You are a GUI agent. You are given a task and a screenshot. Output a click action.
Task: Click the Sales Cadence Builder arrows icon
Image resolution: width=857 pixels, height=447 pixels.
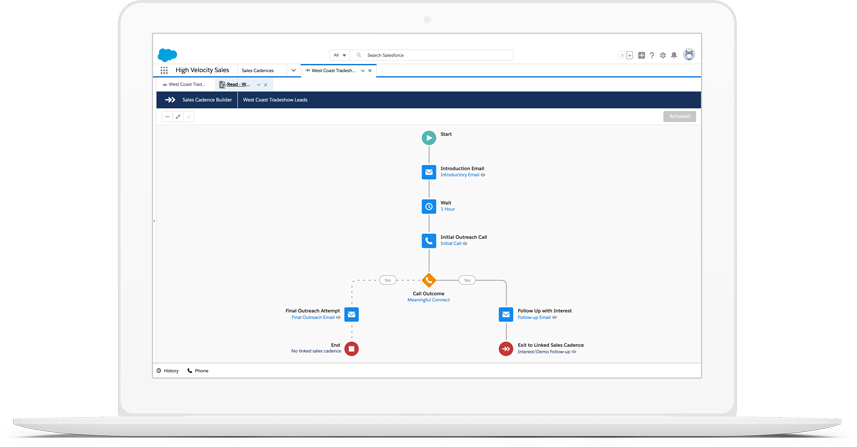tap(170, 100)
